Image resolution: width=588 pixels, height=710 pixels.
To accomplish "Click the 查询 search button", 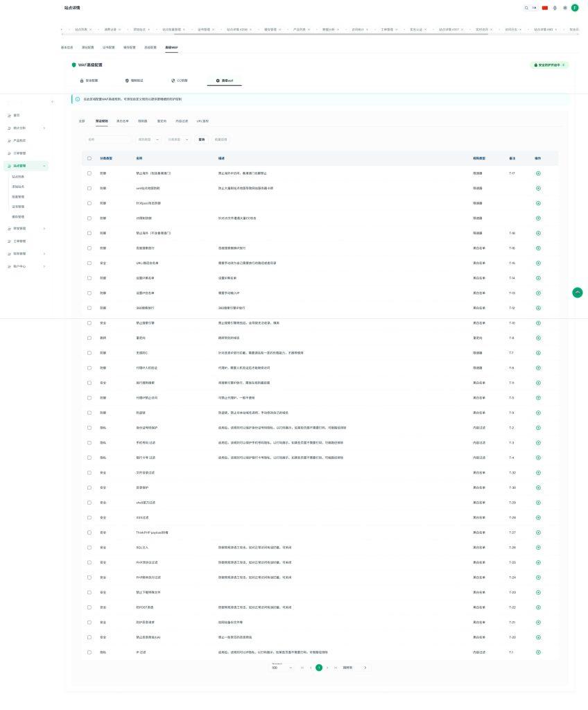I will click(202, 139).
